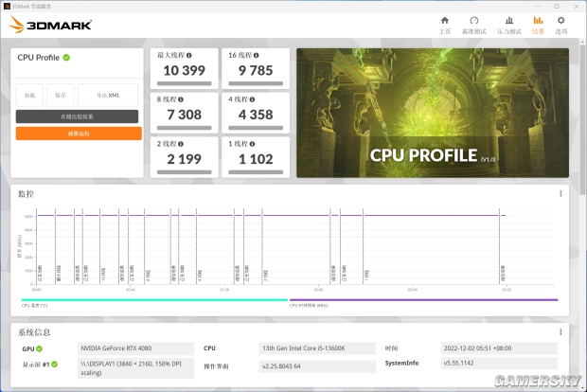Click the dark compare results online button
587x392 pixels.
pyautogui.click(x=77, y=116)
